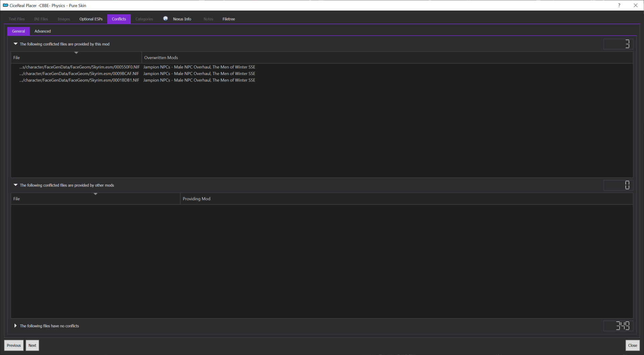The image size is (644, 355).
Task: Sort by the Providing Mod column
Action: pos(407,199)
